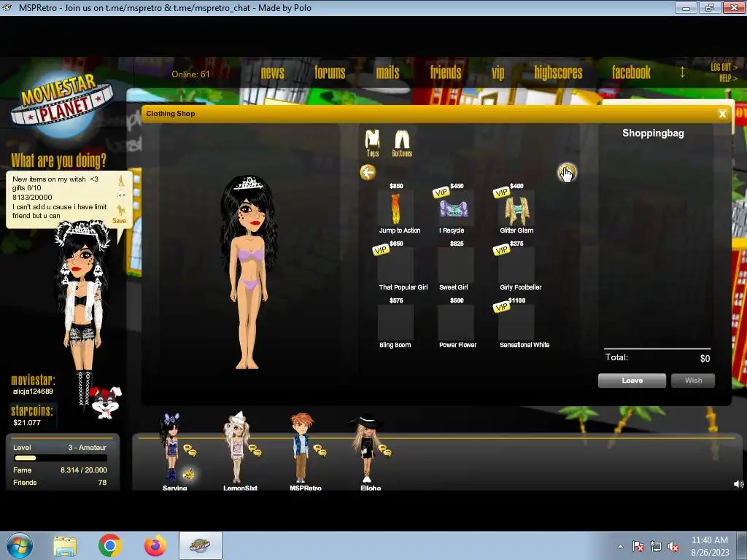747x560 pixels.
Task: Open chat bubbles next to MSPRetro
Action: pos(320,450)
